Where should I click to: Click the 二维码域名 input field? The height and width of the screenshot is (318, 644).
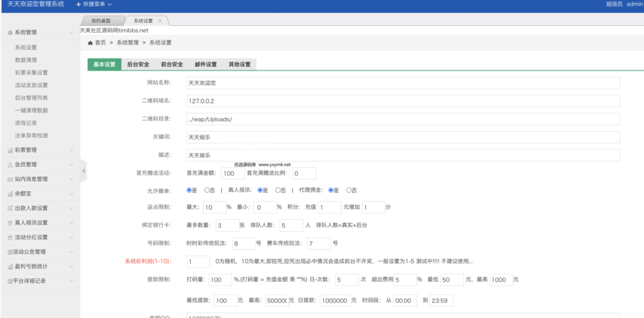(x=403, y=101)
